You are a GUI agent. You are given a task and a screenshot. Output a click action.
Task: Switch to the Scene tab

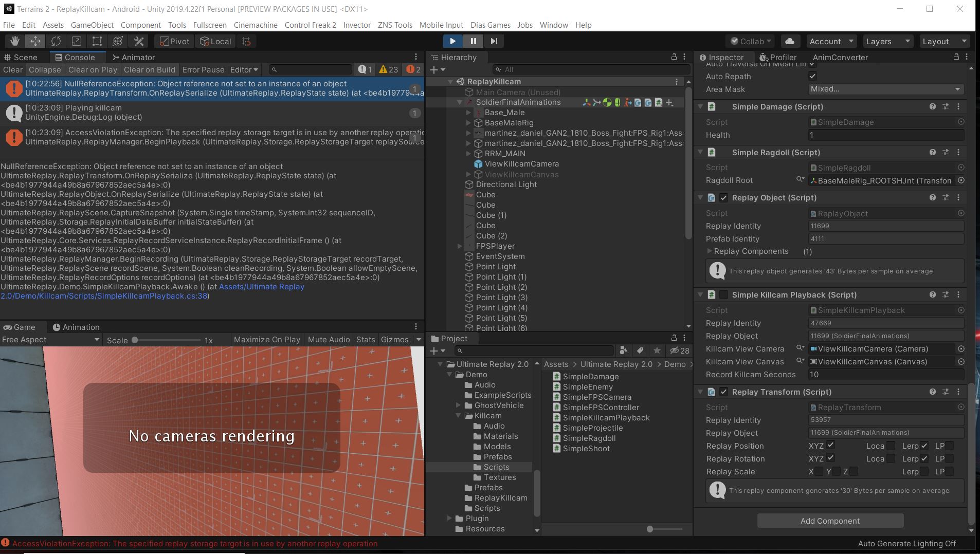point(21,57)
